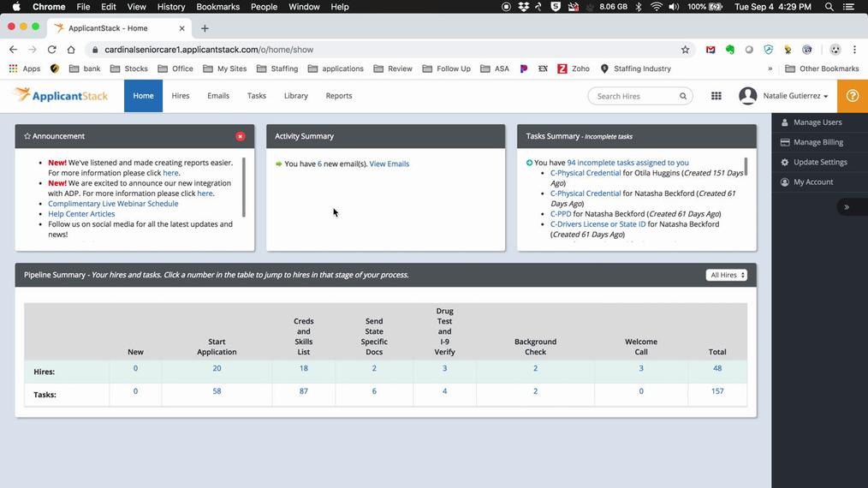
Task: Click the View Emails link
Action: click(x=389, y=164)
